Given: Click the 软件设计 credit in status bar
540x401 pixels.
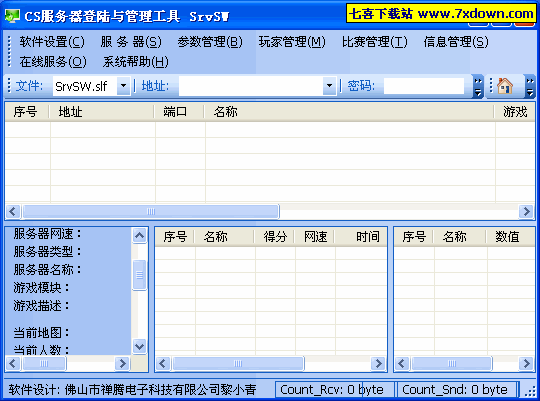Looking at the screenshot, I should pyautogui.click(x=132, y=390).
